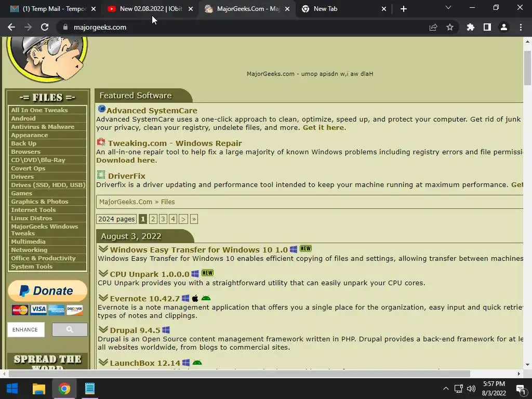
Task: Open the tab search chevron
Action: point(448,7)
